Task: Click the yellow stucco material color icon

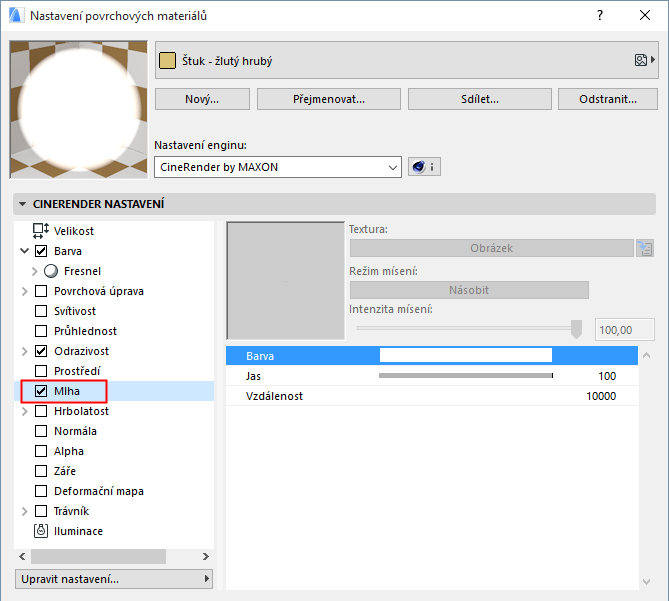Action: pyautogui.click(x=167, y=61)
